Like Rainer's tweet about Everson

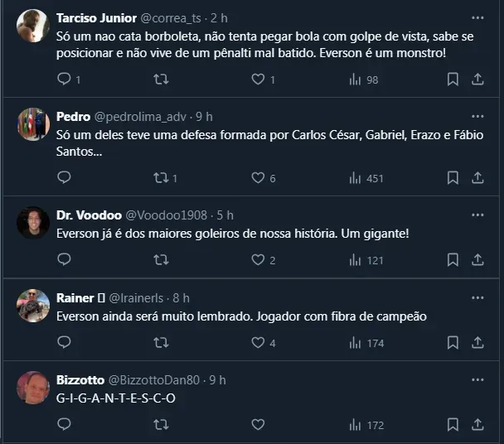pyautogui.click(x=258, y=342)
